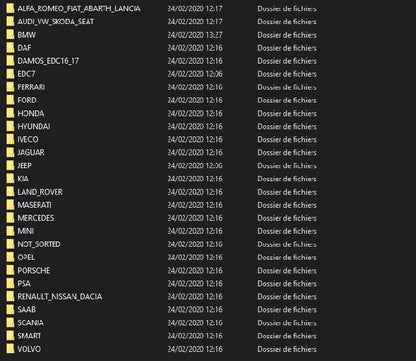Select the PORSCHE folder icon
Viewport: 416px width, 361px height.
[10, 270]
